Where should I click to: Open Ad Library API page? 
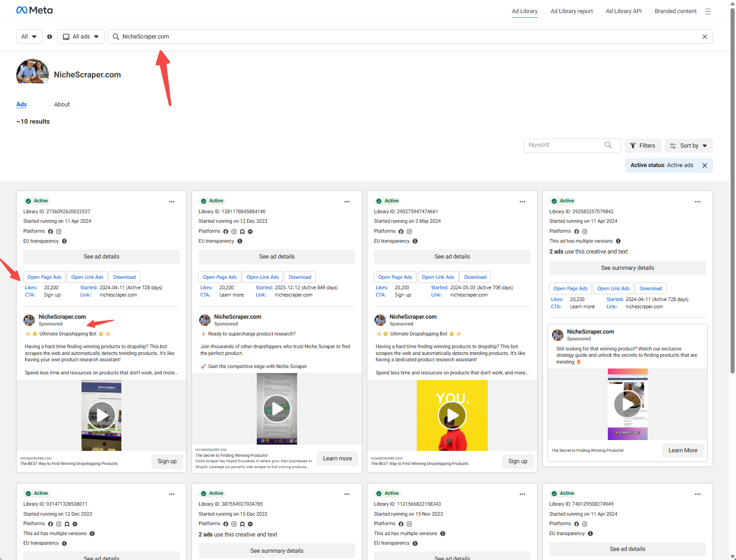[624, 11]
